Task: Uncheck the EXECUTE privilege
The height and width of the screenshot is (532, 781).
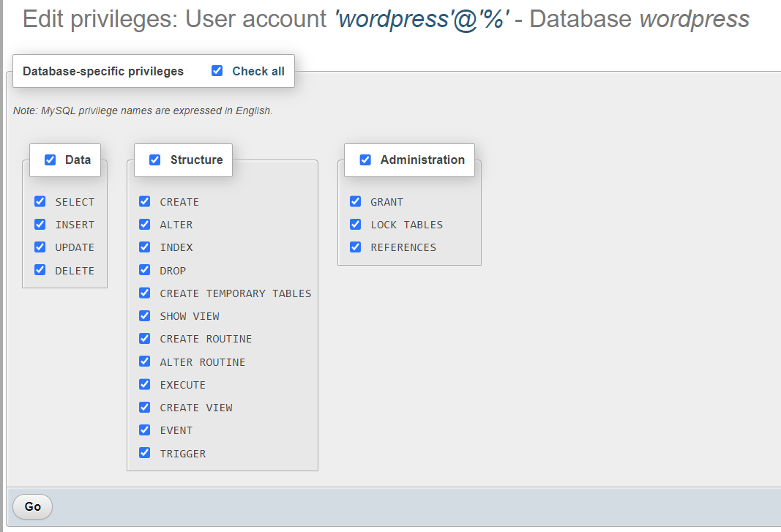Action: pyautogui.click(x=144, y=384)
